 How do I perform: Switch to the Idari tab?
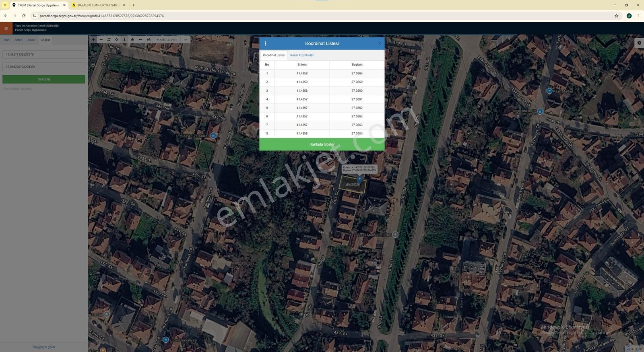click(x=6, y=40)
